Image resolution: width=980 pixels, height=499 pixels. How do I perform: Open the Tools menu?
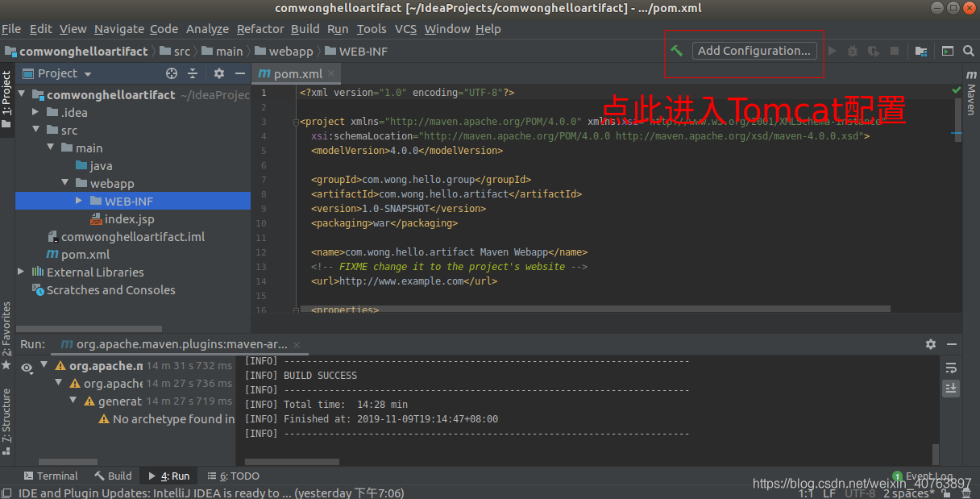point(372,29)
